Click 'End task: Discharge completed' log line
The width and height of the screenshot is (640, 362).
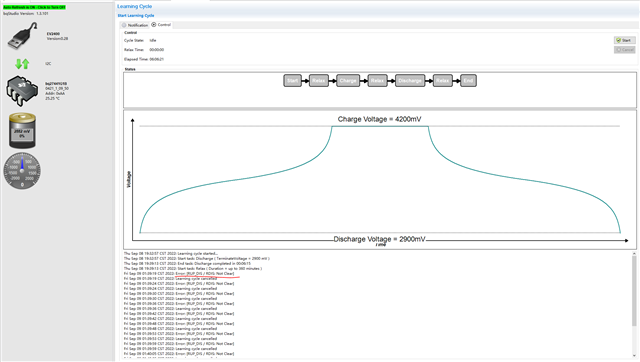187,264
